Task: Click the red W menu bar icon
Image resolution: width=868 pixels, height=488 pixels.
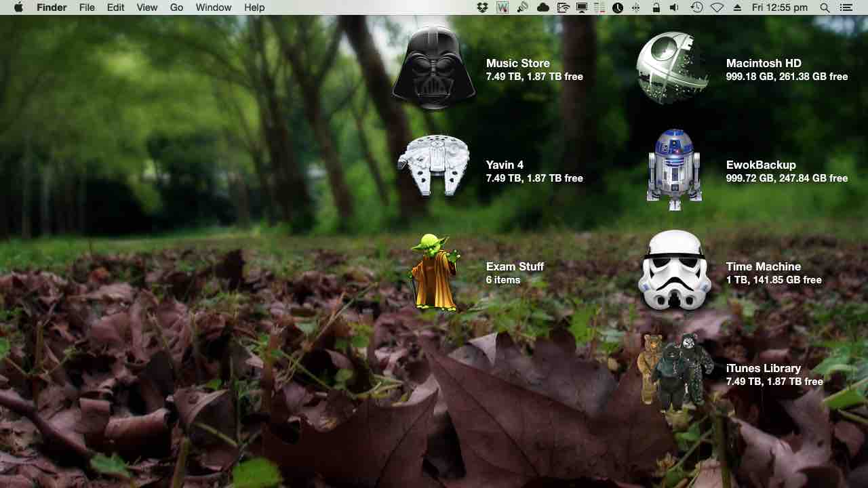Action: click(x=502, y=7)
